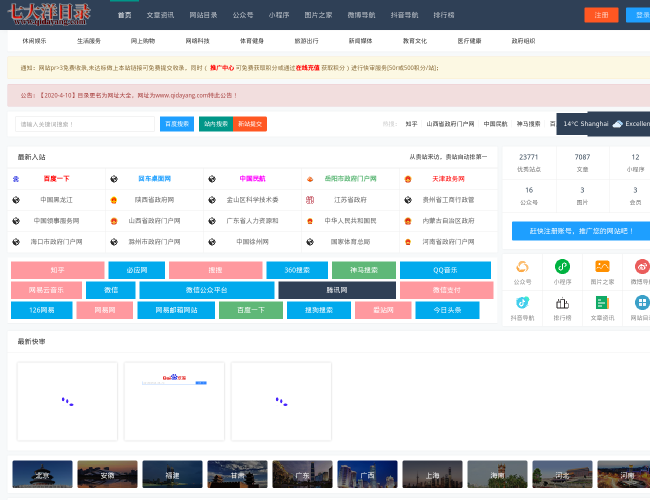Open the middle snapshot thumbnail showing Baidu
Viewport: 650px width, 500px height.
pos(174,401)
